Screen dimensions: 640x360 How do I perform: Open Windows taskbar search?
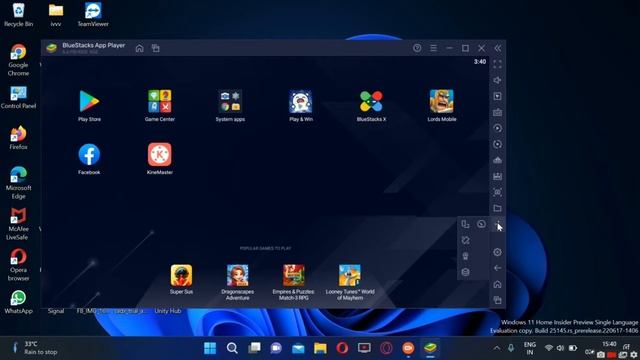tap(232, 348)
